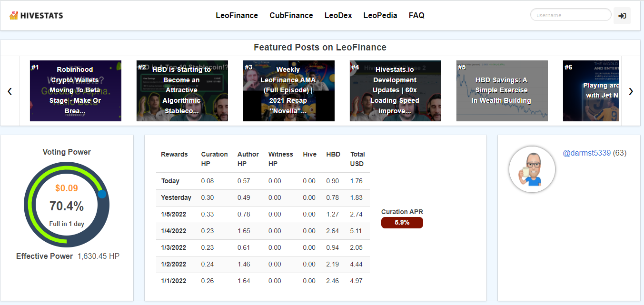
Task: Open LeoFinance nav link
Action: point(237,15)
